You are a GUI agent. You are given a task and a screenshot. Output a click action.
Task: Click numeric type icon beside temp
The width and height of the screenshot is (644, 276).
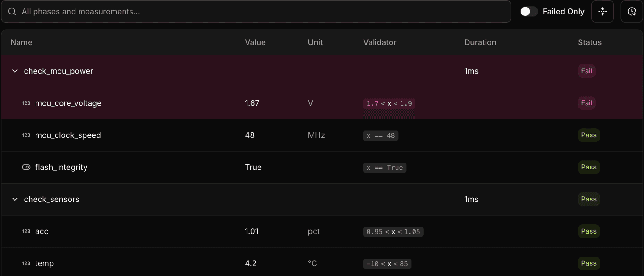pos(26,263)
